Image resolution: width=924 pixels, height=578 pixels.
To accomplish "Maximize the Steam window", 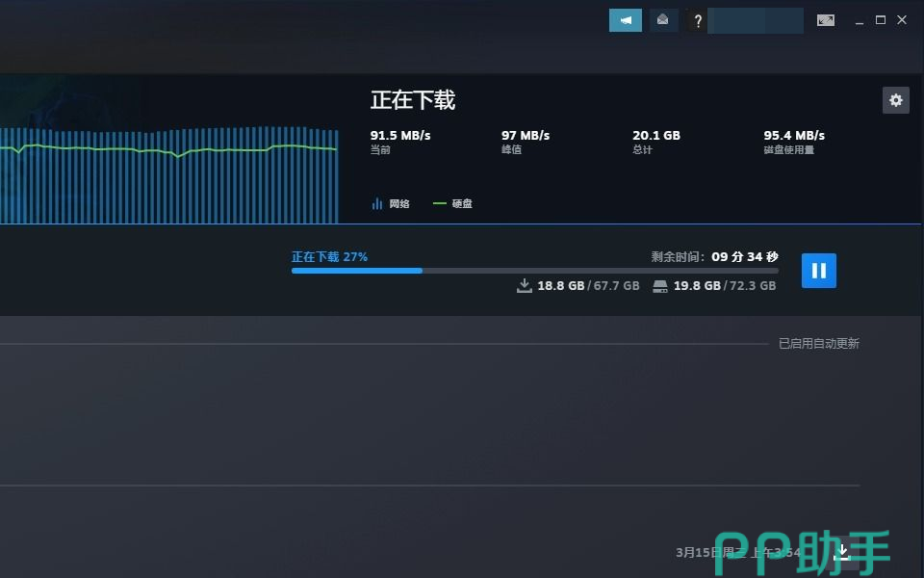I will [880, 20].
